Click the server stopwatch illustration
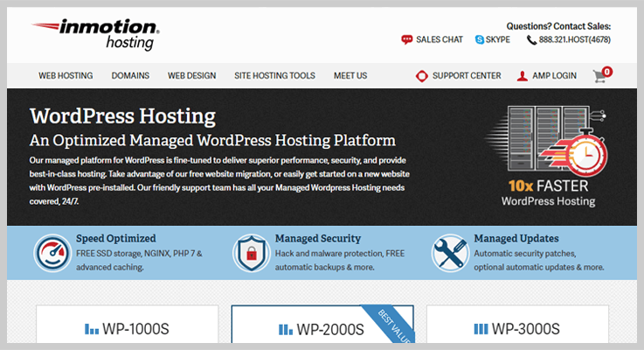644x350 pixels. click(547, 141)
